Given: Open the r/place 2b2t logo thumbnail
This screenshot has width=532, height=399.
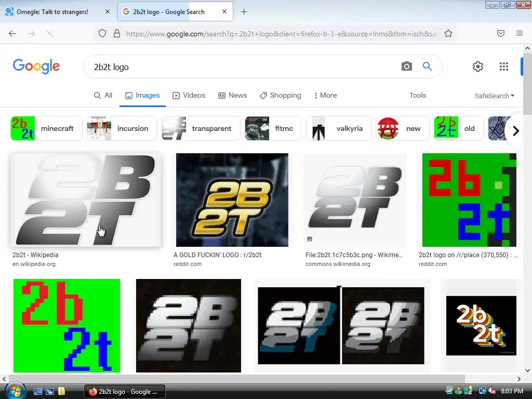Looking at the screenshot, I should pyautogui.click(x=469, y=200).
